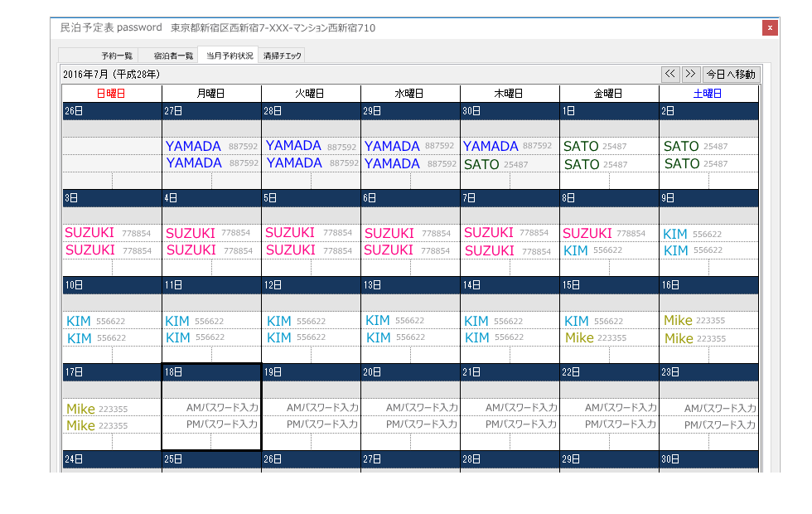Open the 宿泊者一覧 tab
812x514 pixels.
(173, 56)
